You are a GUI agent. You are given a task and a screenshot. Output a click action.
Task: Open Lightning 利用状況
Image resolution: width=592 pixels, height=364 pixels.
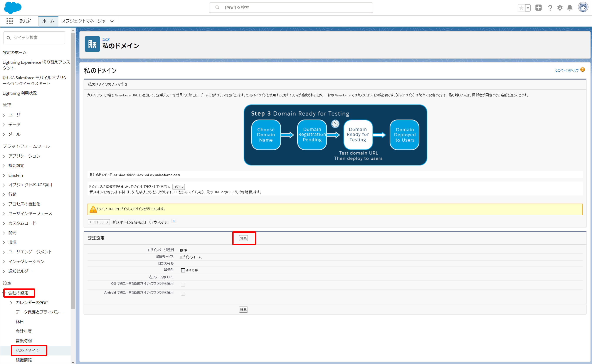pyautogui.click(x=20, y=93)
